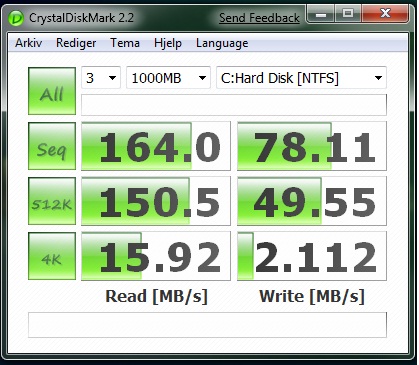Maximize the CrystalDiskMark window

coord(348,14)
